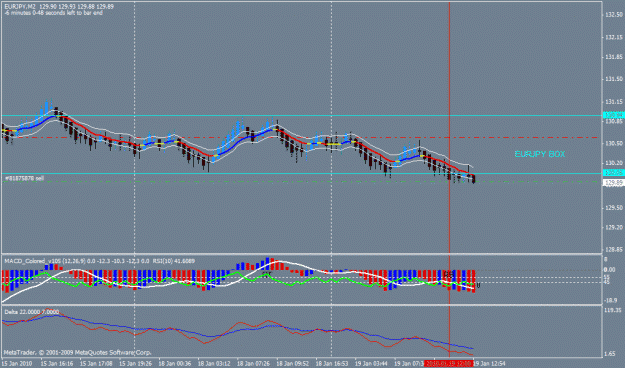Image resolution: width=625 pixels, height=368 pixels.
Task: Click the 18 Jan 00:36 time label
Action: pyautogui.click(x=175, y=364)
